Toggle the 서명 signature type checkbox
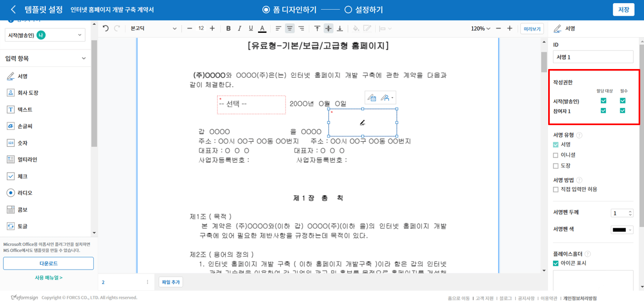The image size is (644, 302). [x=556, y=145]
